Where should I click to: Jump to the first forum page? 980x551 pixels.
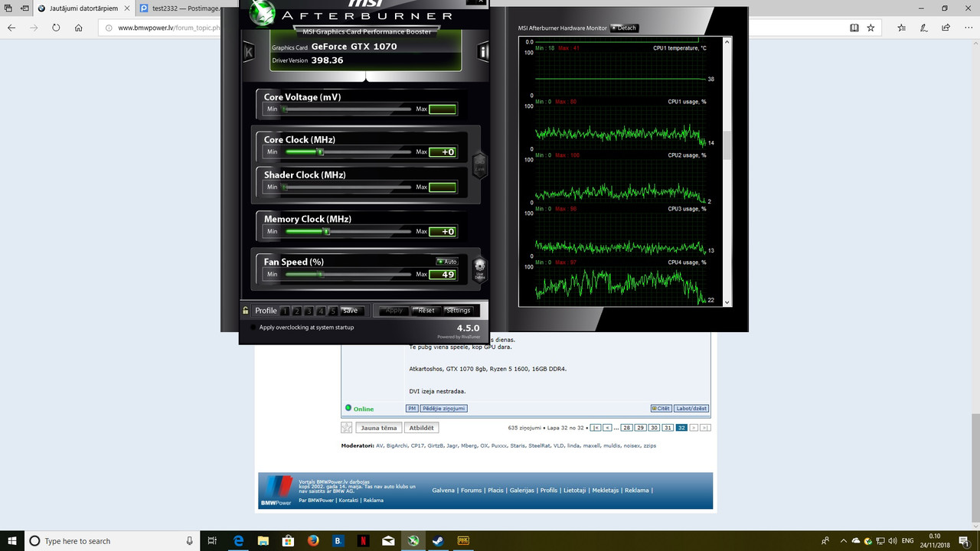(x=596, y=428)
